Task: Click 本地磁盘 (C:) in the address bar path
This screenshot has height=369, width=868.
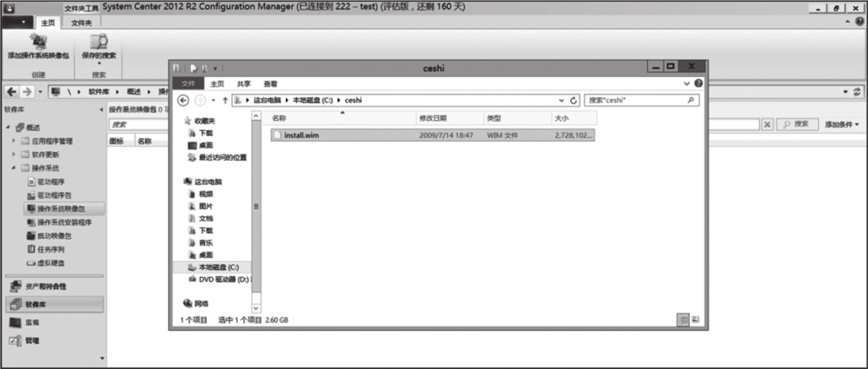Action: click(313, 100)
